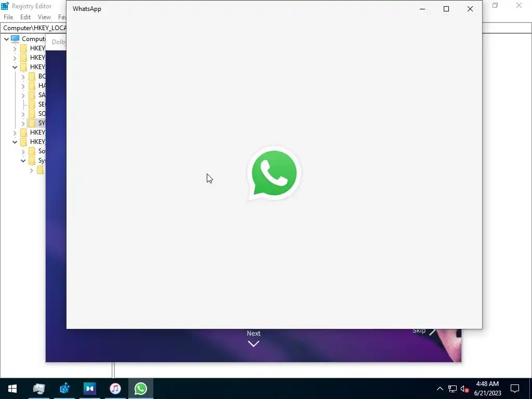The image size is (532, 399).
Task: Click the muted volume tray icon
Action: click(464, 389)
